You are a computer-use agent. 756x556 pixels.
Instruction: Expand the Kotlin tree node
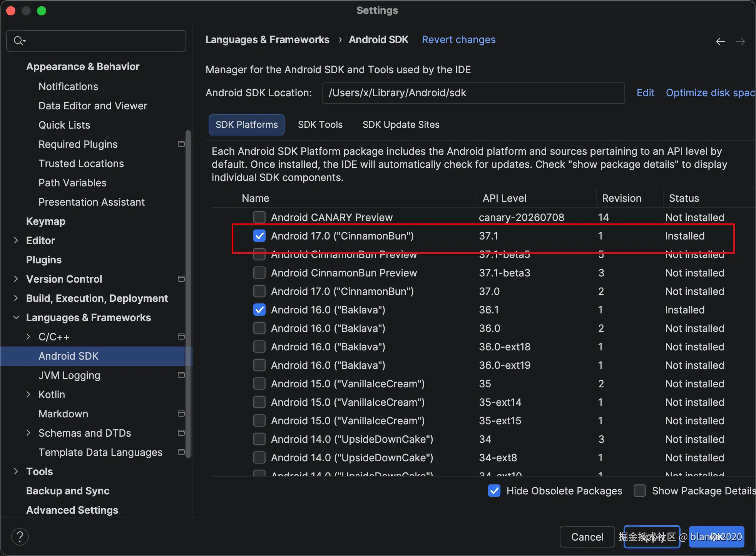(28, 394)
